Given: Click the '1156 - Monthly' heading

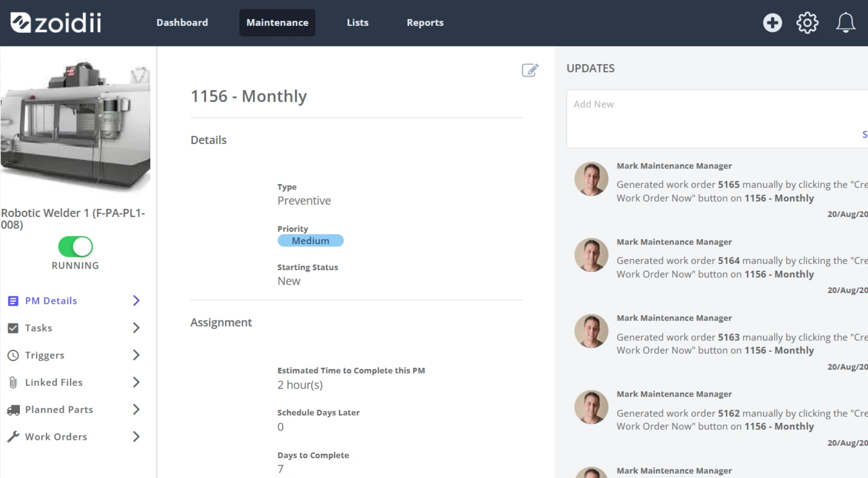Looking at the screenshot, I should [249, 96].
